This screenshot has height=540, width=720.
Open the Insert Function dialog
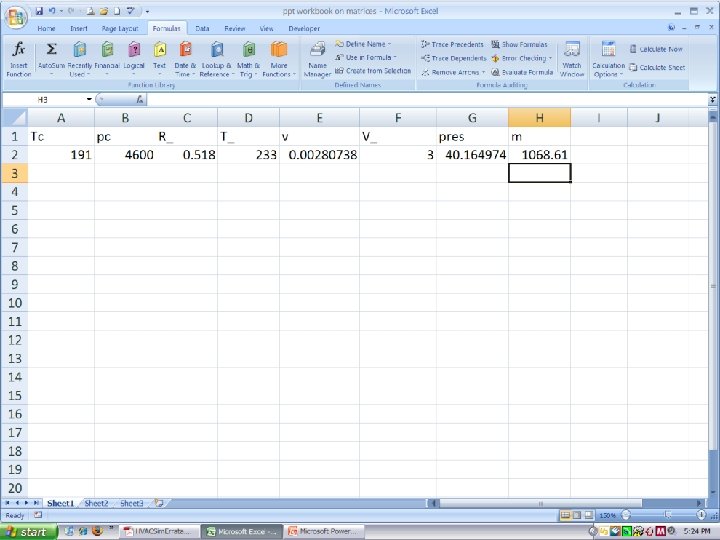pos(18,59)
